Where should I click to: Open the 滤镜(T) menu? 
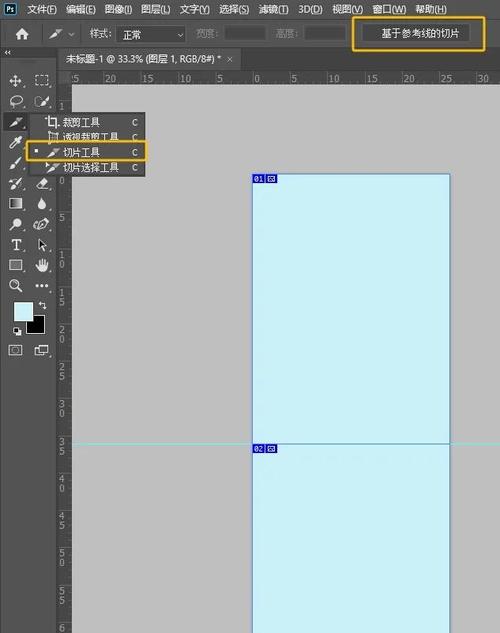click(x=274, y=9)
